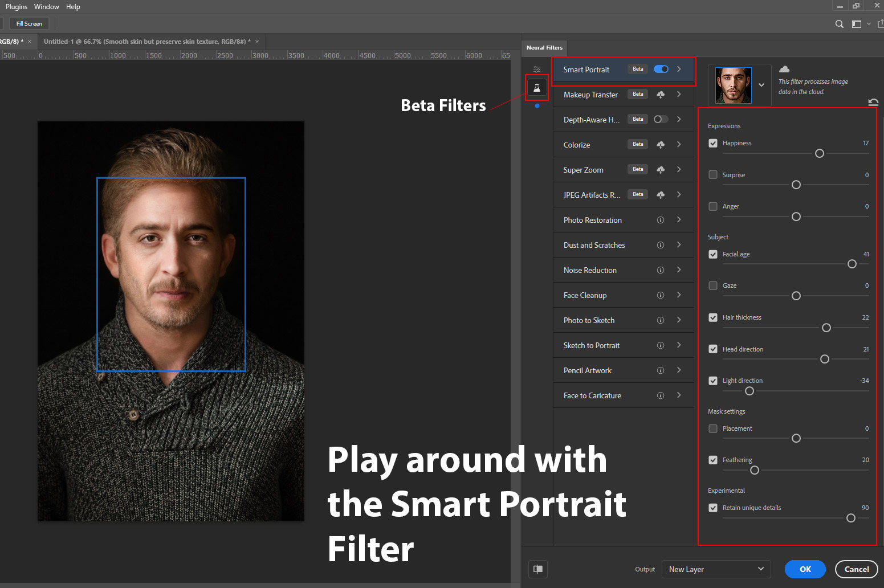884x588 pixels.
Task: Uncheck the Facial age checkbox
Action: (713, 254)
